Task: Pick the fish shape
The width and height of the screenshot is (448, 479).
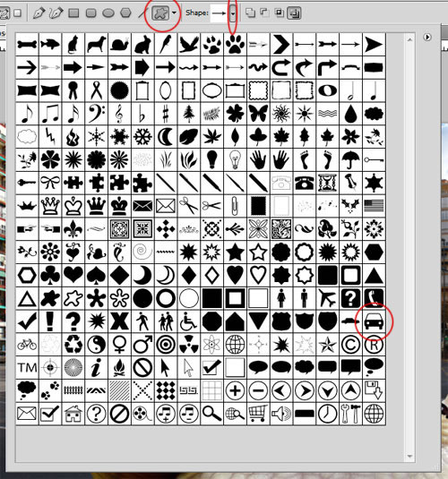Action: coord(50,44)
